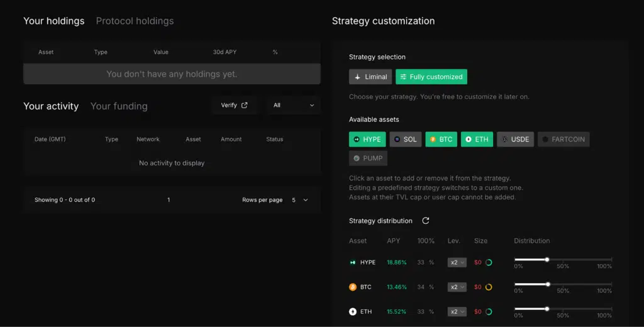This screenshot has height=327, width=644.
Task: Select the Liminal strategy button
Action: point(370,77)
